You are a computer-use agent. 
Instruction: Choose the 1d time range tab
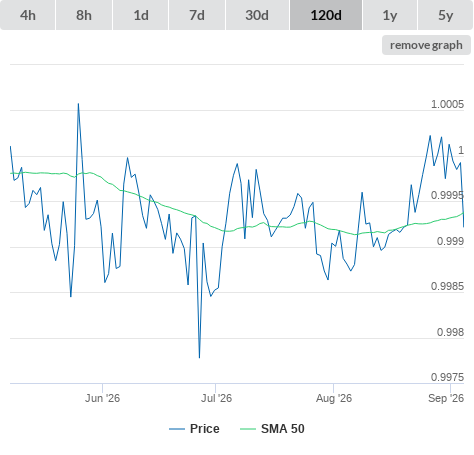click(x=141, y=15)
